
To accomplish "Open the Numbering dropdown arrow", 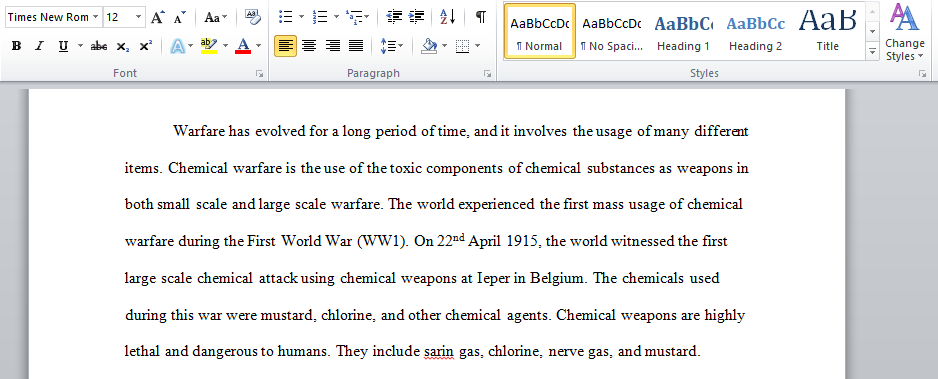I will [336, 17].
